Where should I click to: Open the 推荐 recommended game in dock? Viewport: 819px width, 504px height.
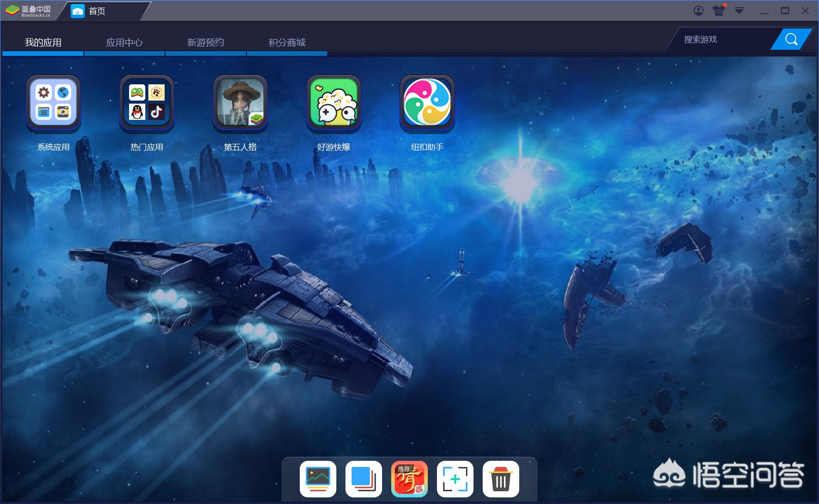(409, 479)
